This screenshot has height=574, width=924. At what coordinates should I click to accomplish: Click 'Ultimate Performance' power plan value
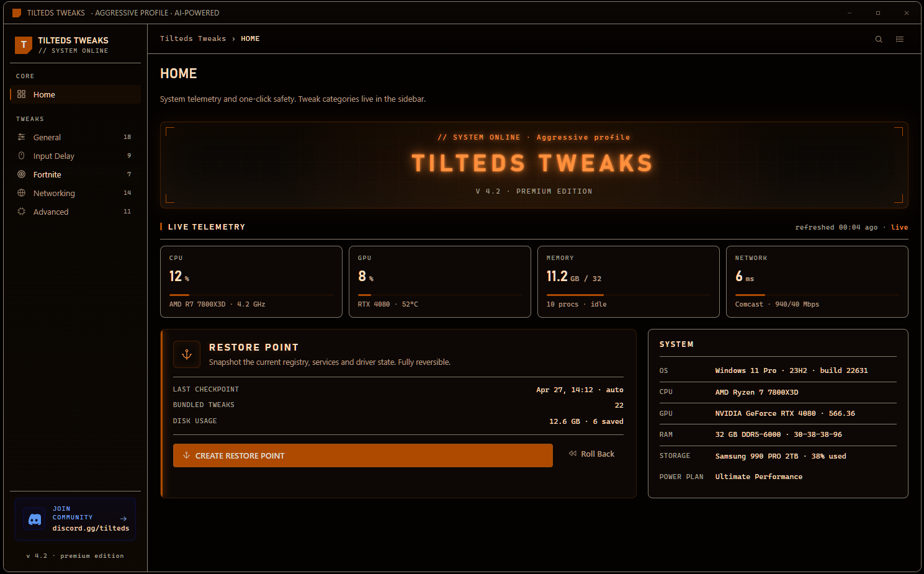point(758,477)
